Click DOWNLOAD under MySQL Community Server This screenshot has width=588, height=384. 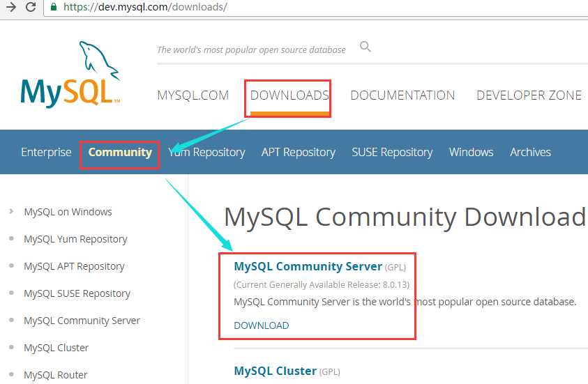tap(262, 325)
